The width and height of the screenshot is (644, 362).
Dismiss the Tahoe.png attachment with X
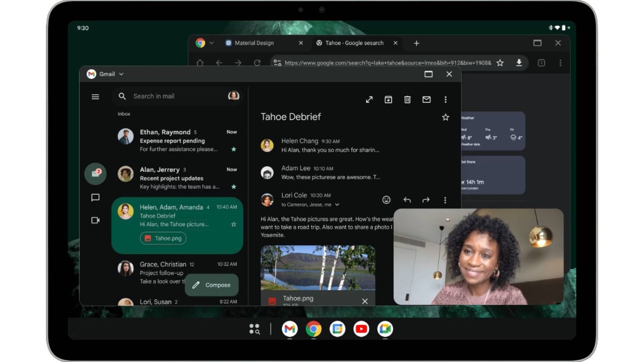[365, 301]
